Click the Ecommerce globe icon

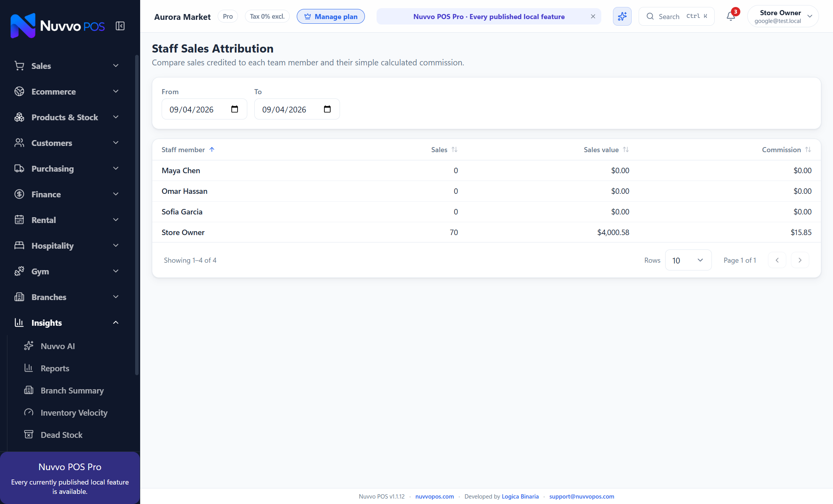pyautogui.click(x=19, y=91)
